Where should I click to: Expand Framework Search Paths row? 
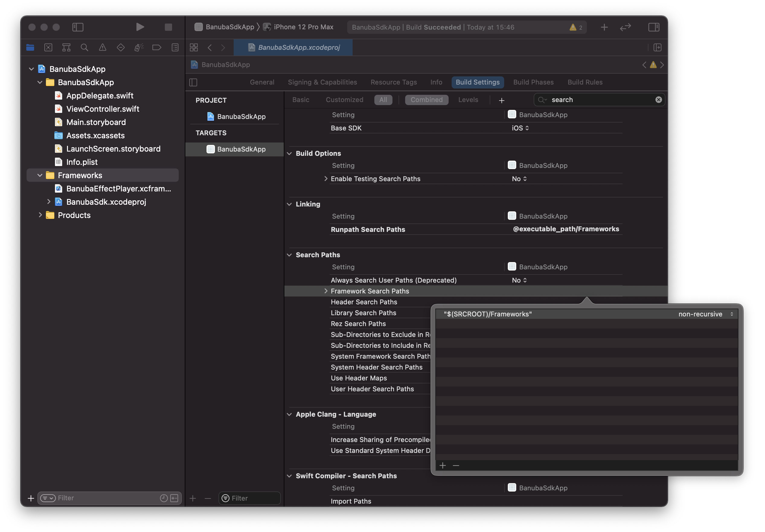325,291
